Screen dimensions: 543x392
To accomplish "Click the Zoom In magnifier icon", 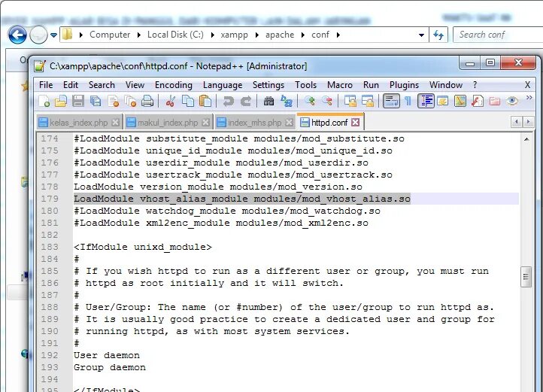I will pyautogui.click(x=310, y=102).
